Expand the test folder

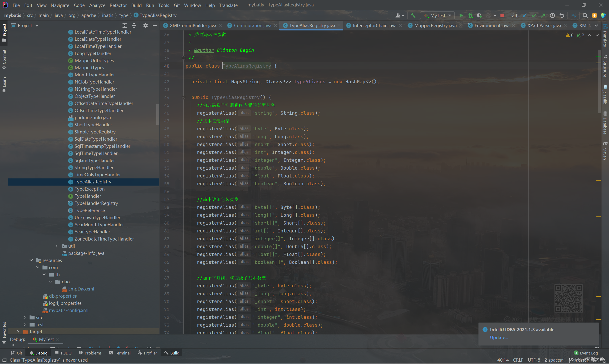25,325
